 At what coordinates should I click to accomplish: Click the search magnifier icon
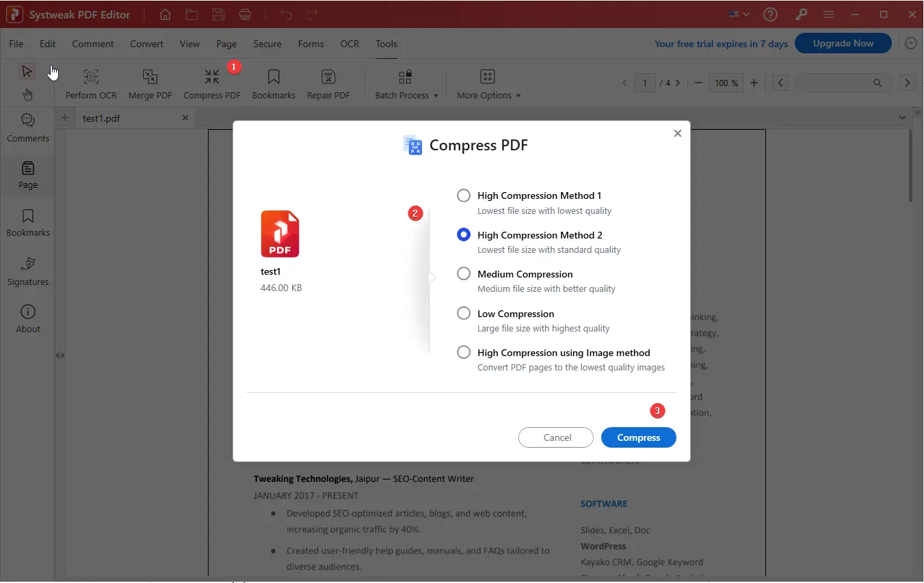(x=877, y=83)
